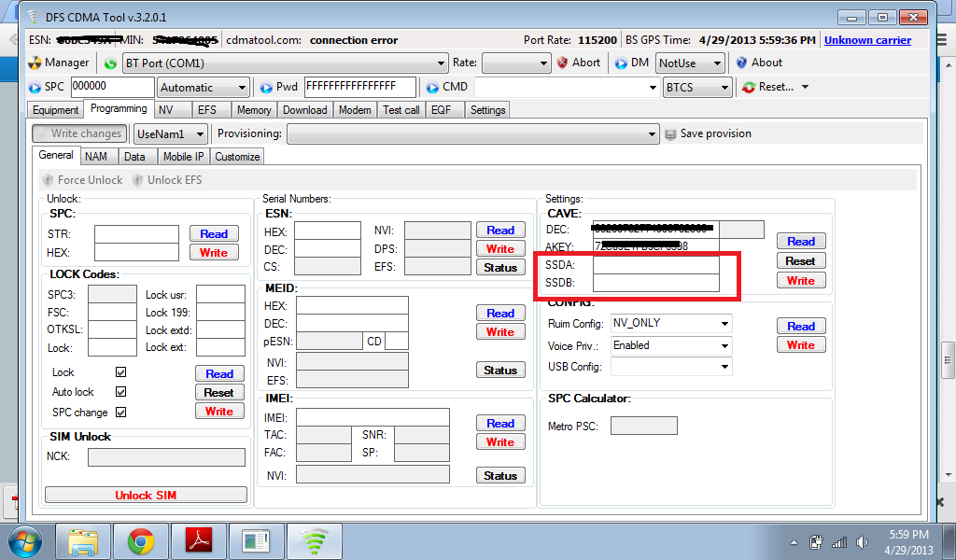
Task: Click the Abort shield icon
Action: pyautogui.click(x=563, y=63)
